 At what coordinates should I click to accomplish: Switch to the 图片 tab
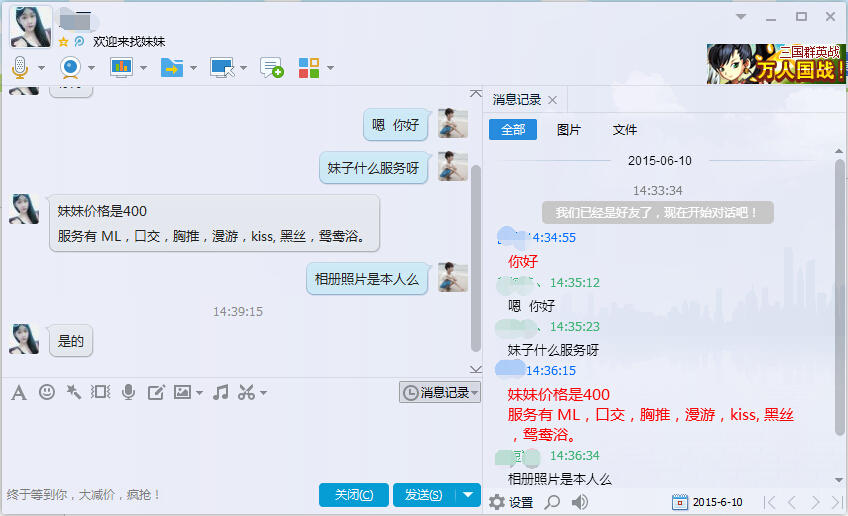[568, 130]
